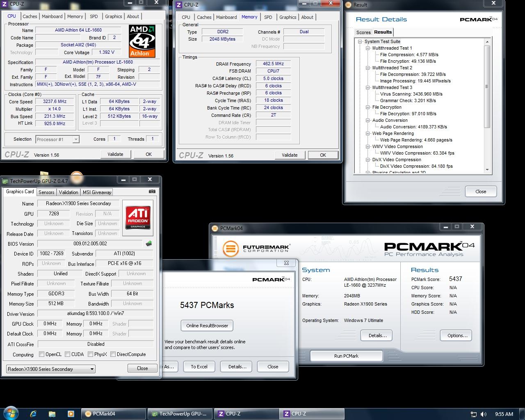Open the Radeon X1900 Series Secondary dropdown

tap(50, 369)
